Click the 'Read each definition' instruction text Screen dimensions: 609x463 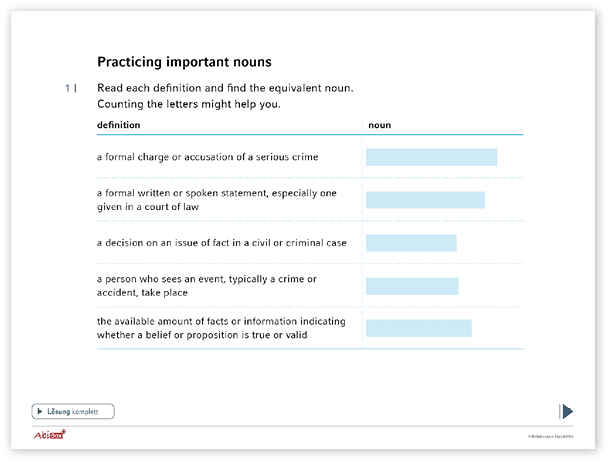click(x=225, y=89)
